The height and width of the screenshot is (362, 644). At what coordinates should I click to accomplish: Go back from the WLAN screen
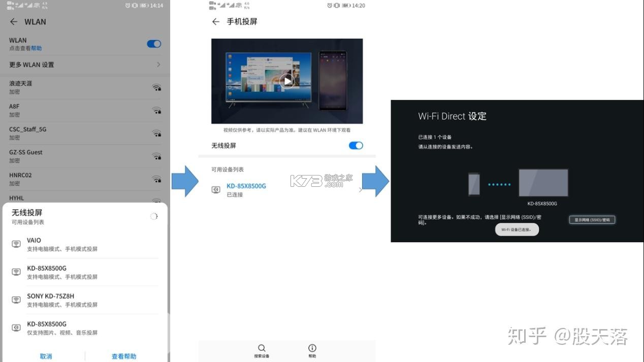[x=14, y=22]
